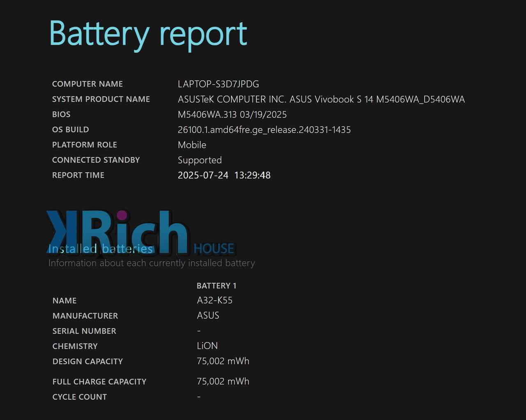The image size is (526, 420).
Task: Select the Mobile platform role value
Action: [x=192, y=145]
